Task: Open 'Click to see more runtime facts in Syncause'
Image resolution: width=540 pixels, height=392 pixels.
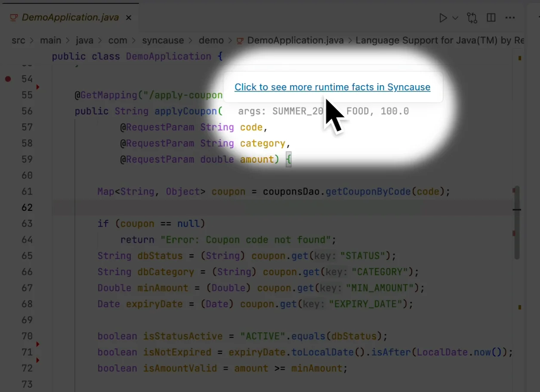Action: pos(332,87)
